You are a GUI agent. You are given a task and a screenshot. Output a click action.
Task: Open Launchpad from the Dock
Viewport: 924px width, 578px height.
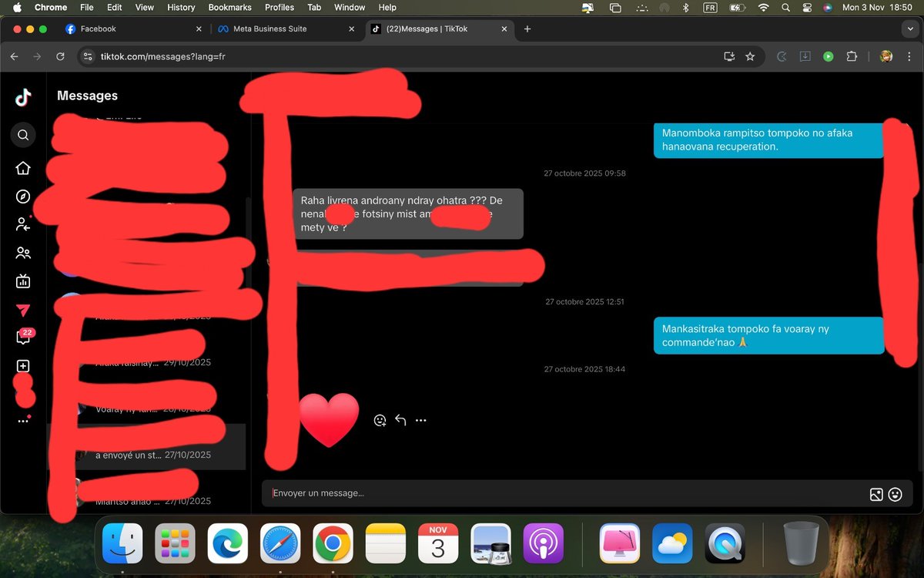(175, 543)
